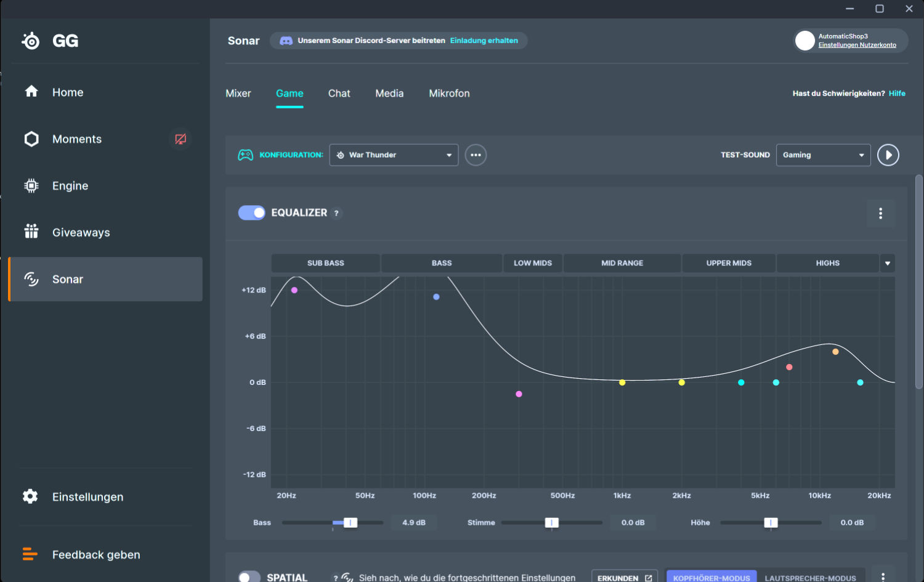
Task: Play the test sound
Action: [x=888, y=155]
